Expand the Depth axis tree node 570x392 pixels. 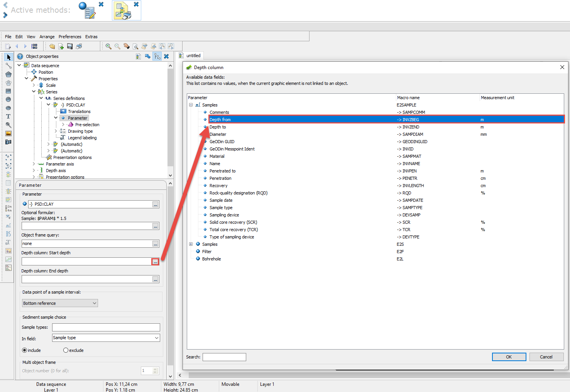(x=34, y=171)
